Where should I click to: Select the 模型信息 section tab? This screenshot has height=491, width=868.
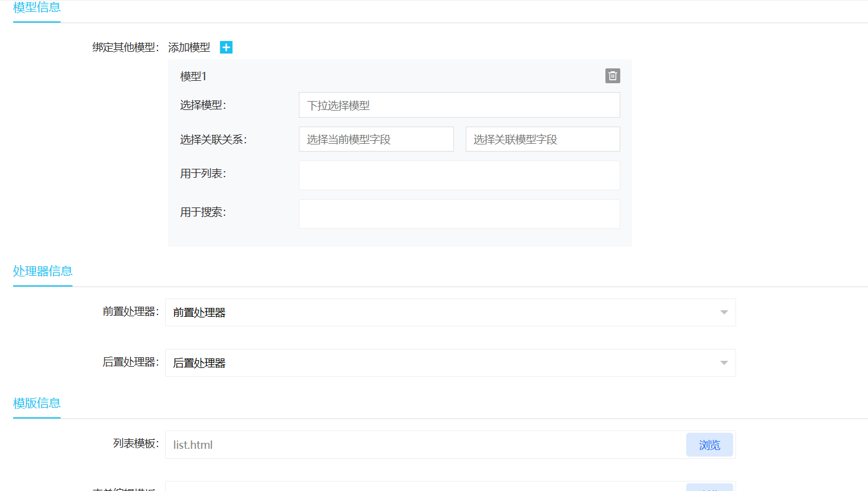[37, 8]
